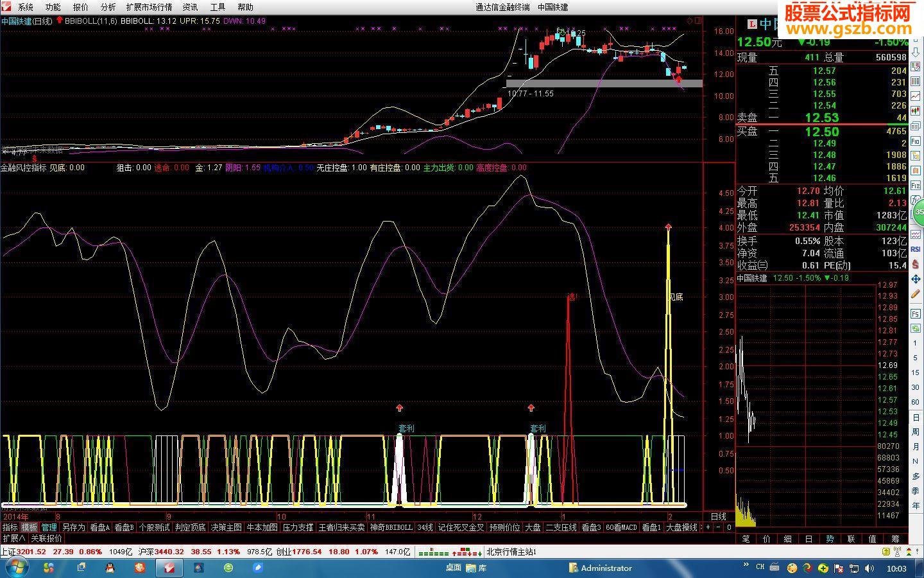Select the 个股测试 template
Screen dimensions: 924x578
coord(155,527)
